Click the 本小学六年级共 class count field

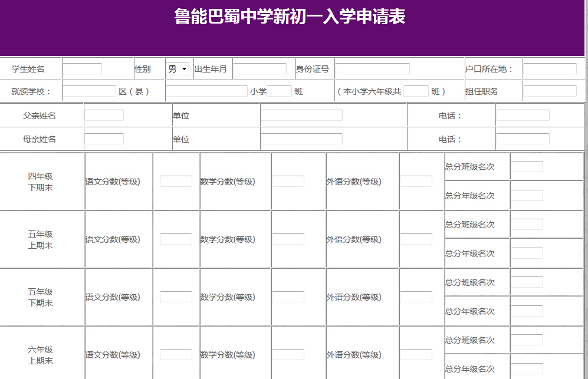(x=416, y=91)
